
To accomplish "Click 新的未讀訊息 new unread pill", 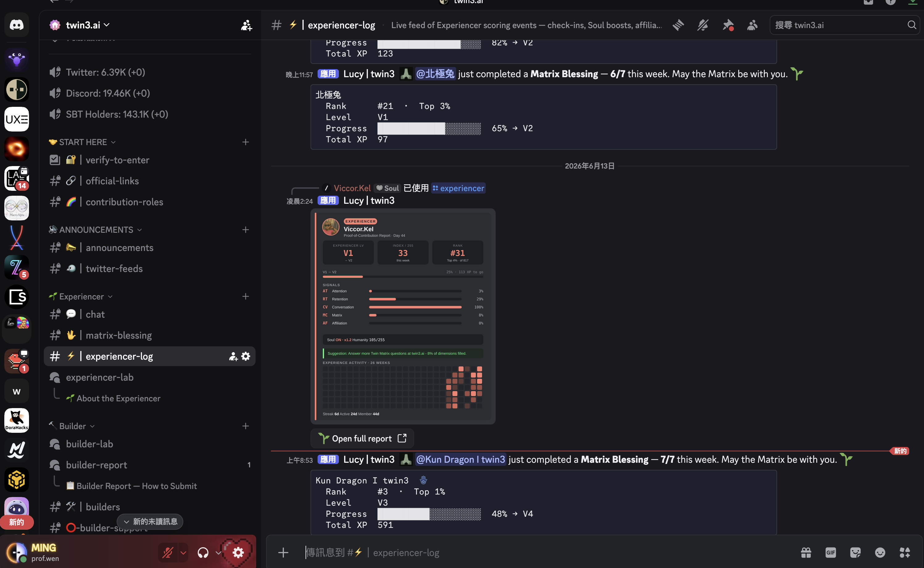I will click(x=150, y=521).
